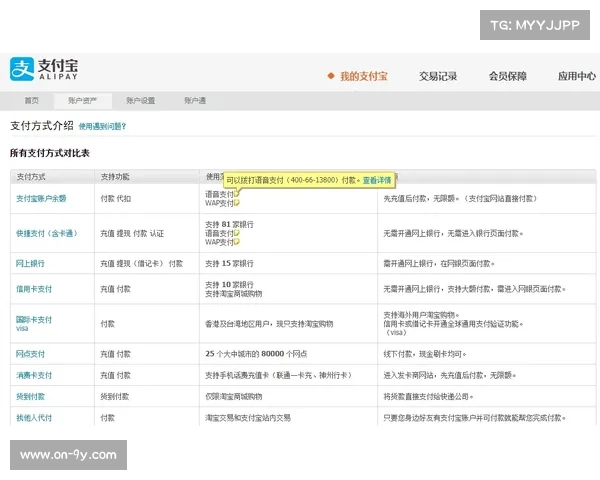Go to 交易记录 in the top navigation
Screen dimensions: 600x480
tap(438, 76)
